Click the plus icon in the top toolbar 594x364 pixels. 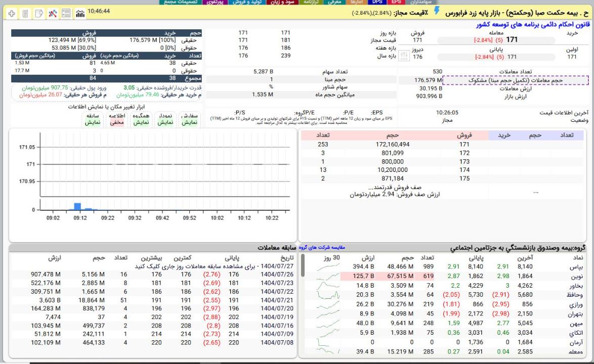tap(11, 13)
